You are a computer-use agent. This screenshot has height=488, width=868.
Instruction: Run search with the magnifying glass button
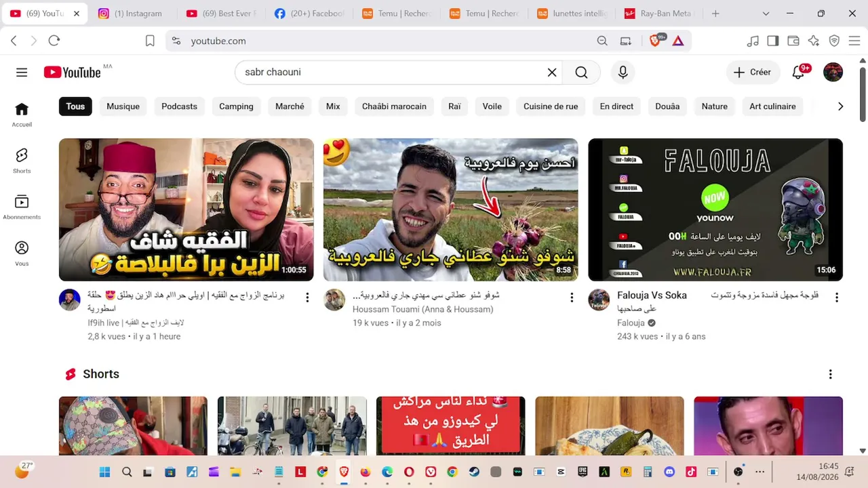(x=581, y=73)
